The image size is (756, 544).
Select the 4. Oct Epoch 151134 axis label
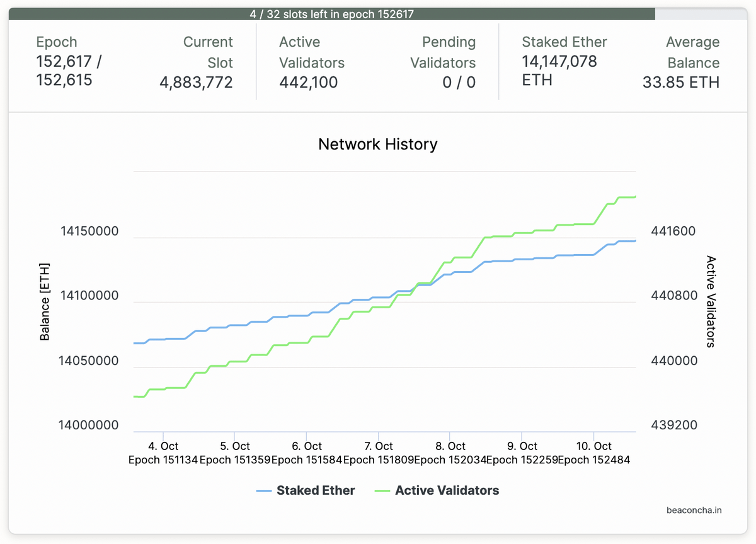(x=163, y=453)
